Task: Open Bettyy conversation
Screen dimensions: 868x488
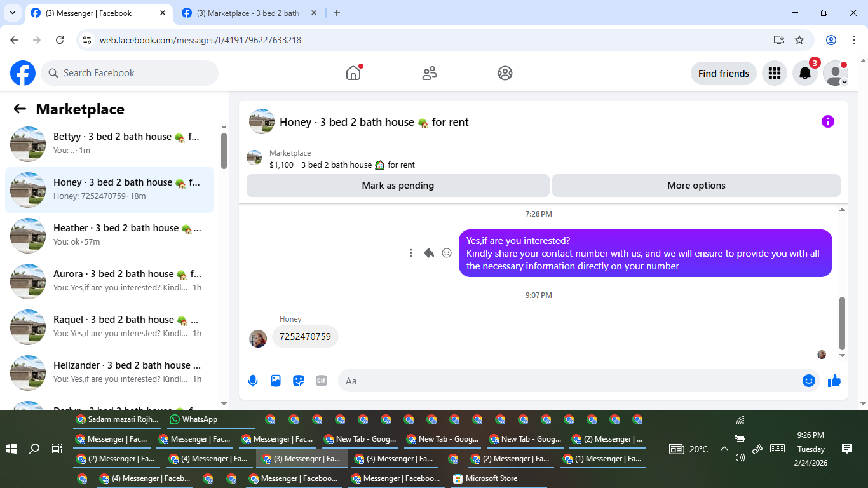Action: point(109,144)
